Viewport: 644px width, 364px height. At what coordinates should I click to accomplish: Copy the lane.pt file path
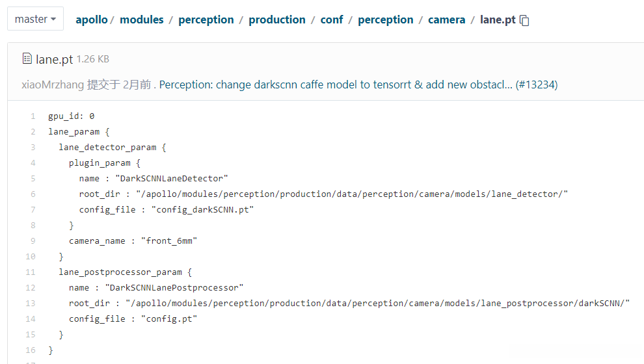[525, 20]
